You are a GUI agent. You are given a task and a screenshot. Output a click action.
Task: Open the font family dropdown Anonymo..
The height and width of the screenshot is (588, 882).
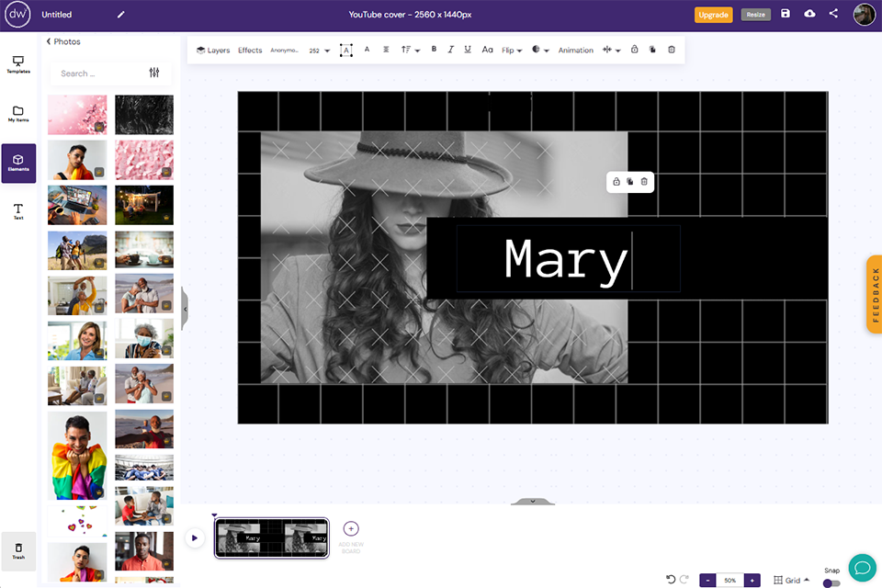coord(285,51)
